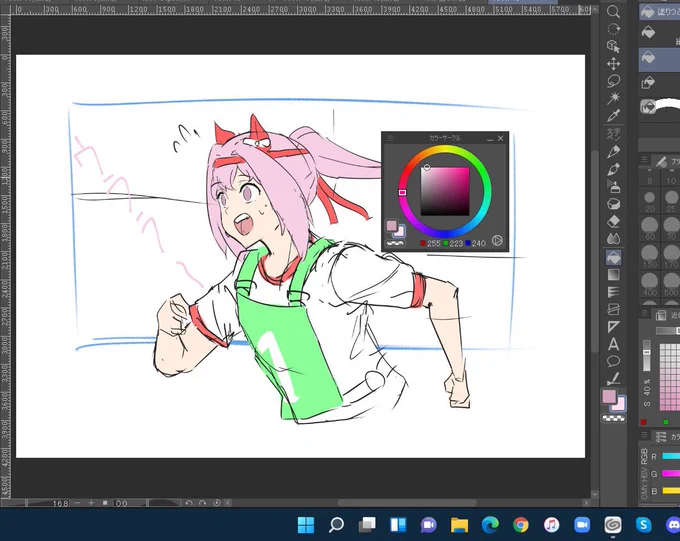Adjust the S 40% saturation slider
The height and width of the screenshot is (541, 680).
click(647, 355)
